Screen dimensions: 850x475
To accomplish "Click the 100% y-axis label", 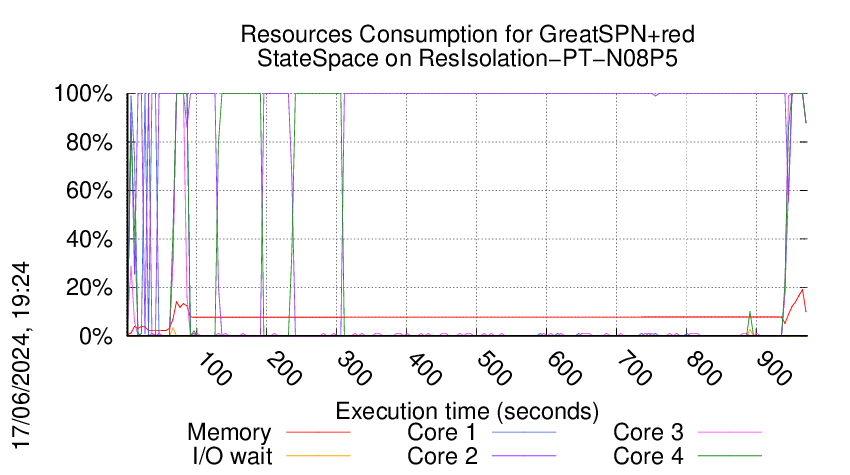I will pyautogui.click(x=83, y=94).
